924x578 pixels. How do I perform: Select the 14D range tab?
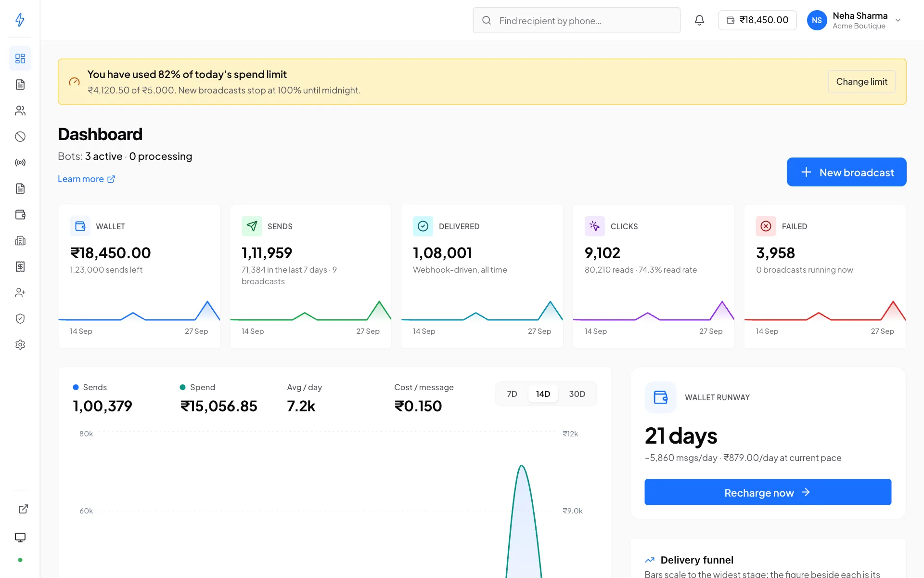[543, 394]
